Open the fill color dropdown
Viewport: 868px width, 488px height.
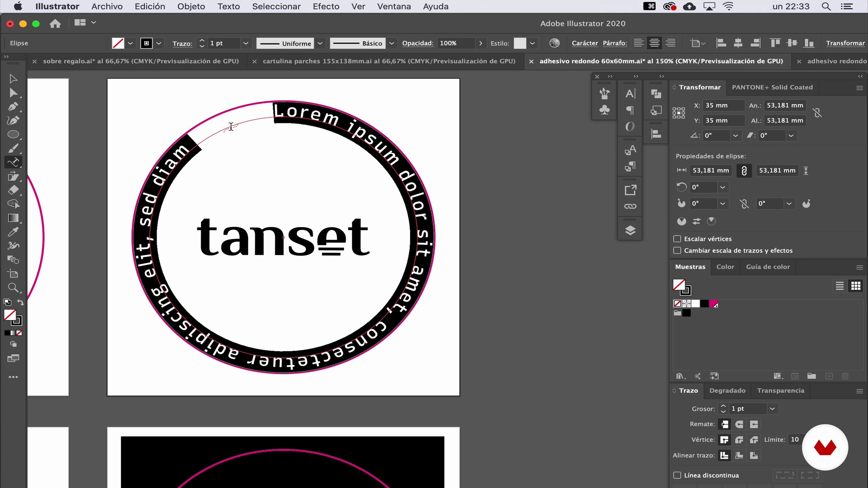(x=130, y=43)
